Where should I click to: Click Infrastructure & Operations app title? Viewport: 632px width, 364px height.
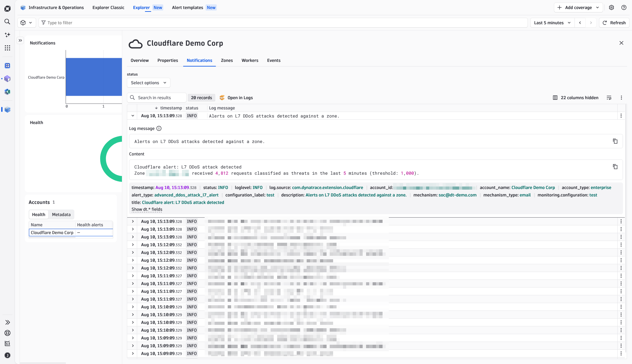click(x=56, y=7)
